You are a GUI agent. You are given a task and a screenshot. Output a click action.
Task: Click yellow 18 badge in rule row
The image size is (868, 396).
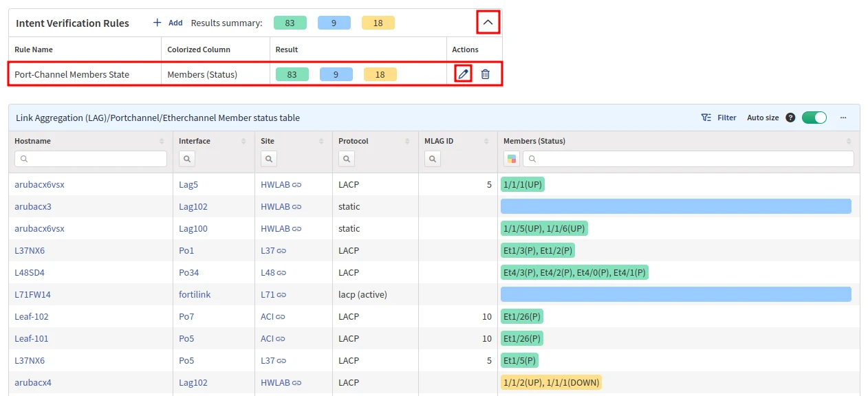click(x=380, y=74)
